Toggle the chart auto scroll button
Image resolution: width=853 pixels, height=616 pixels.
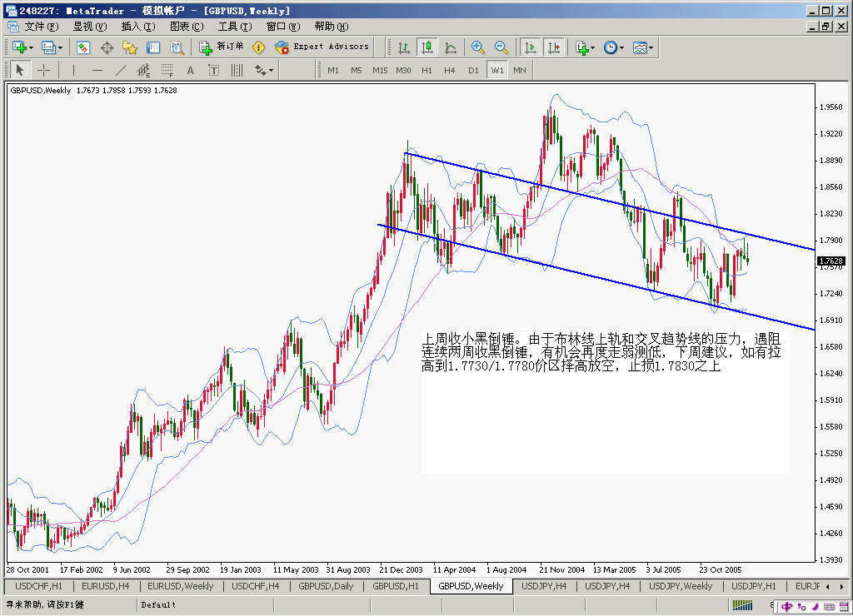click(x=531, y=47)
